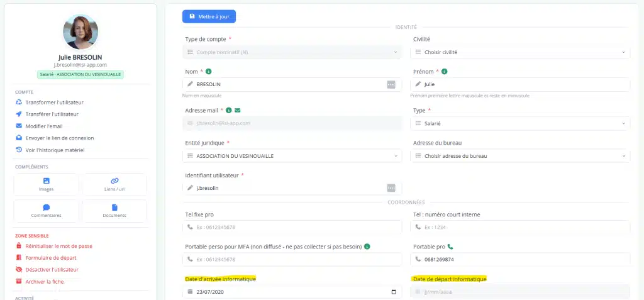The image size is (644, 300).
Task: Click the green envelope icon by Adresse mail
Action: (x=237, y=110)
